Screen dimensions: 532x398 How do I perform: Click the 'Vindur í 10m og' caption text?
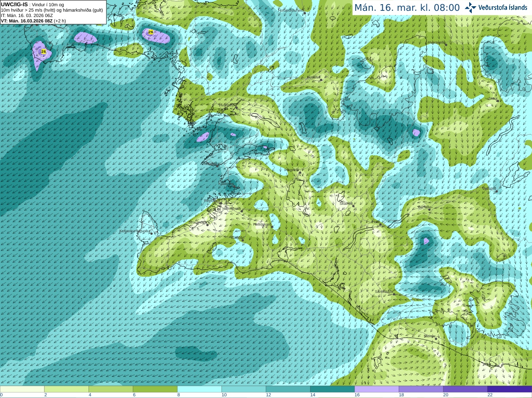click(48, 5)
